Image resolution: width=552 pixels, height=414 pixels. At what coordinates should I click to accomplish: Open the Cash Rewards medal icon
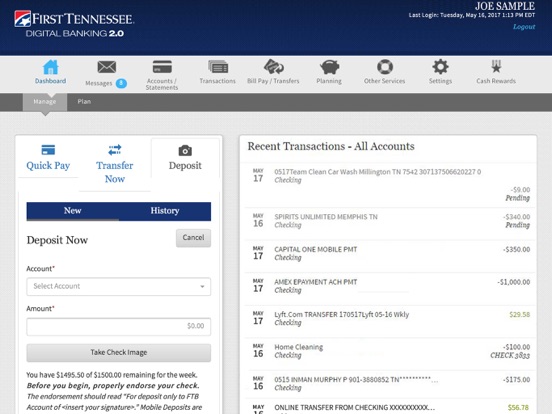[496, 67]
